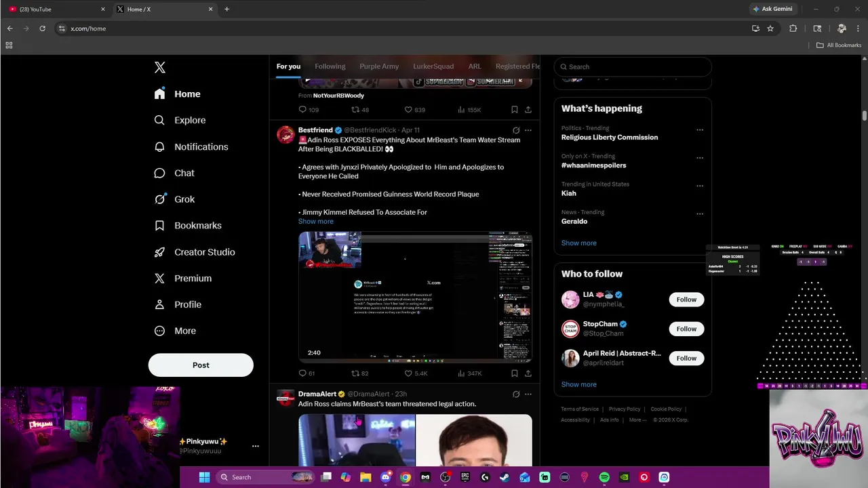Open Grok in the sidebar
Image resolution: width=868 pixels, height=488 pixels.
pos(174,199)
